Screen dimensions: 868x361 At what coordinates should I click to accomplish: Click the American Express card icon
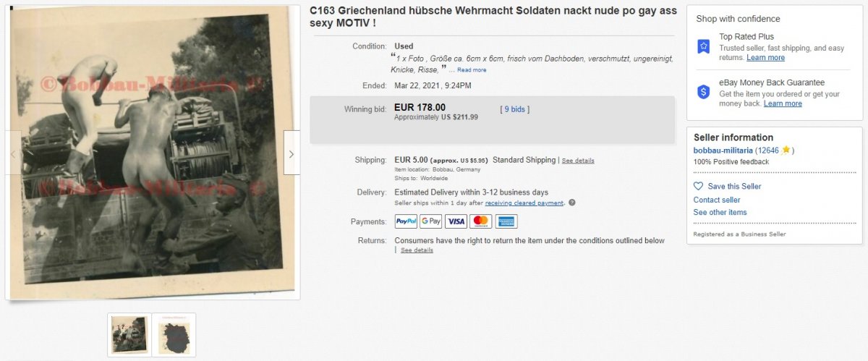coord(506,221)
